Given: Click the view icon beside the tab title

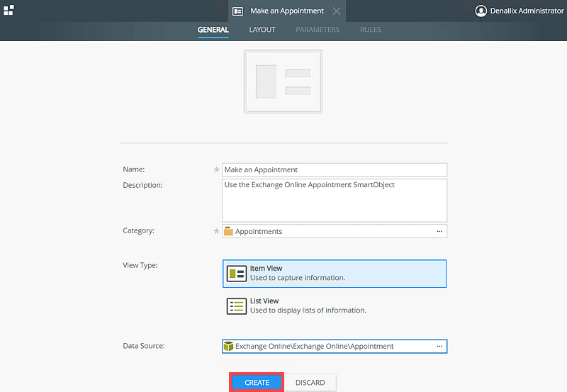Looking at the screenshot, I should 238,11.
